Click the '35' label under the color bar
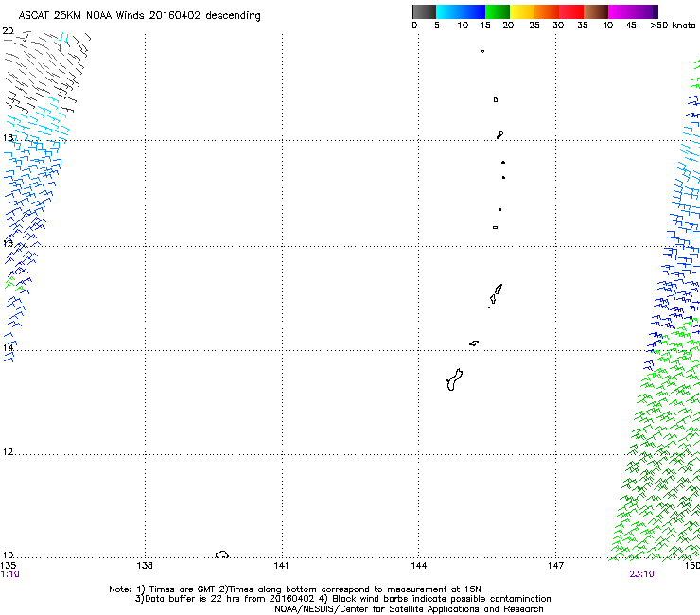The image size is (700, 615). [x=583, y=26]
